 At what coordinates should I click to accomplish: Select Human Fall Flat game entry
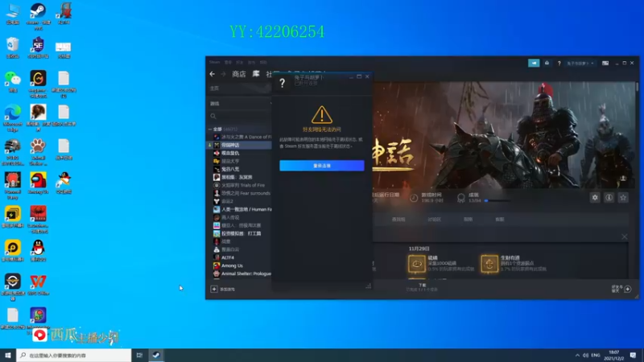(242, 209)
